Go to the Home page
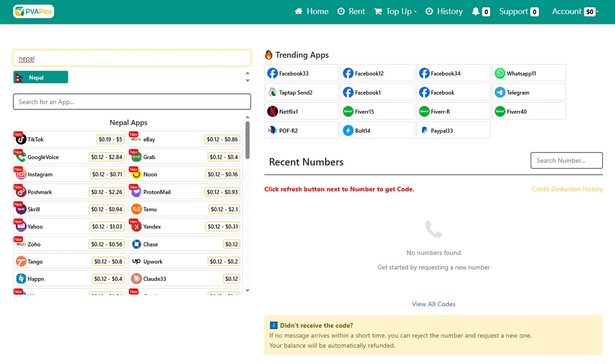The height and width of the screenshot is (364, 615). [x=312, y=11]
